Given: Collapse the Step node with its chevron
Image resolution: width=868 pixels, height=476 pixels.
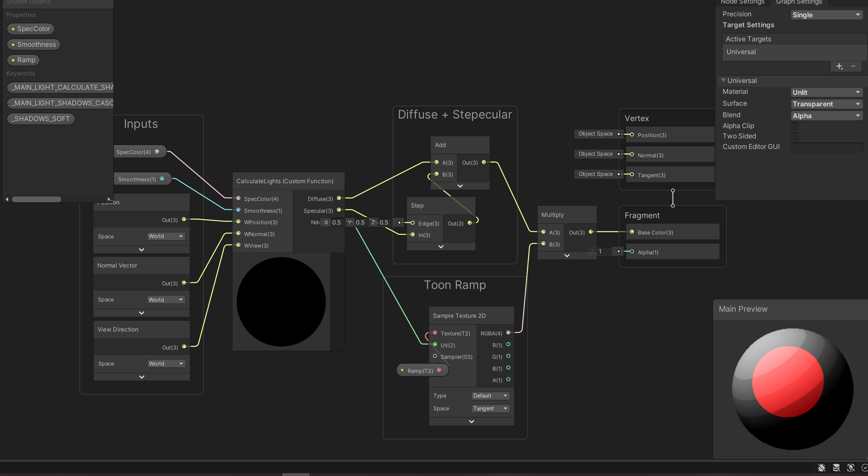Looking at the screenshot, I should pyautogui.click(x=441, y=247).
